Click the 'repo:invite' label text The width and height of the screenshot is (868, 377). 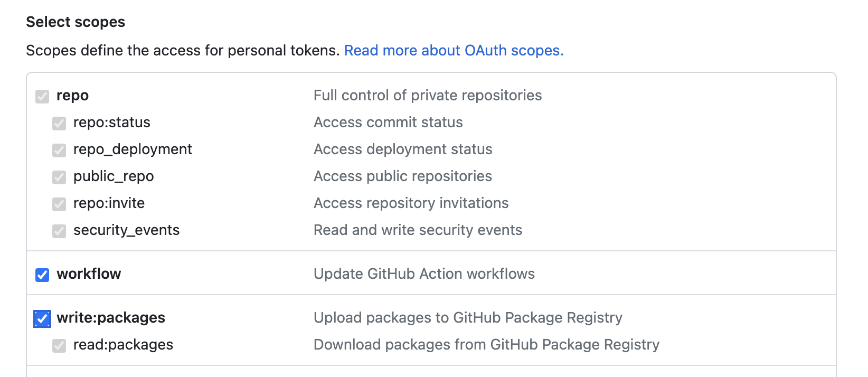point(109,203)
